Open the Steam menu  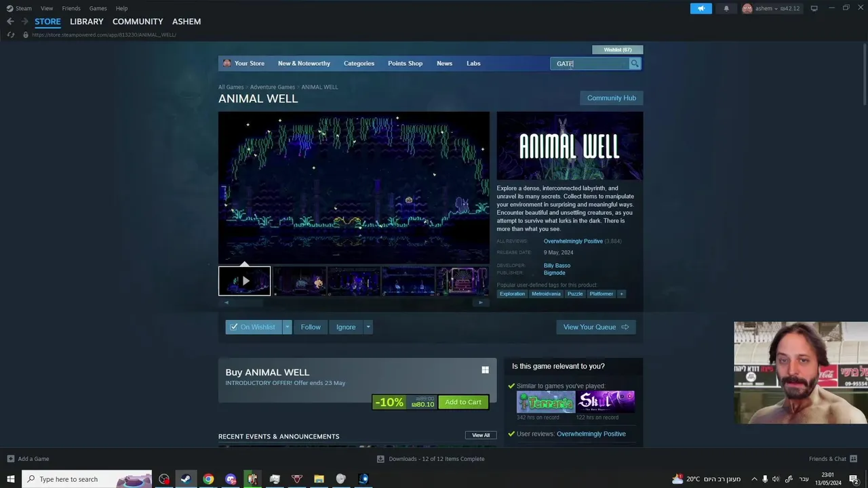(19, 8)
